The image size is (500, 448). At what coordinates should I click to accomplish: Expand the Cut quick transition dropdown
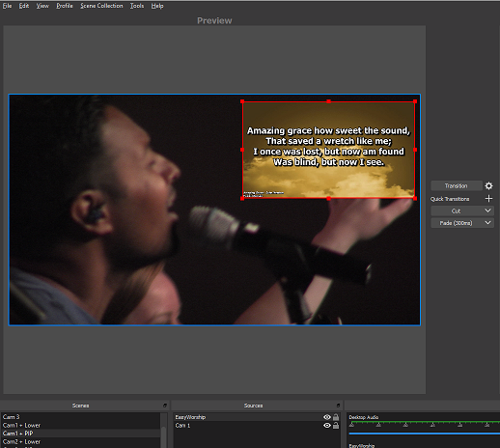coord(487,210)
